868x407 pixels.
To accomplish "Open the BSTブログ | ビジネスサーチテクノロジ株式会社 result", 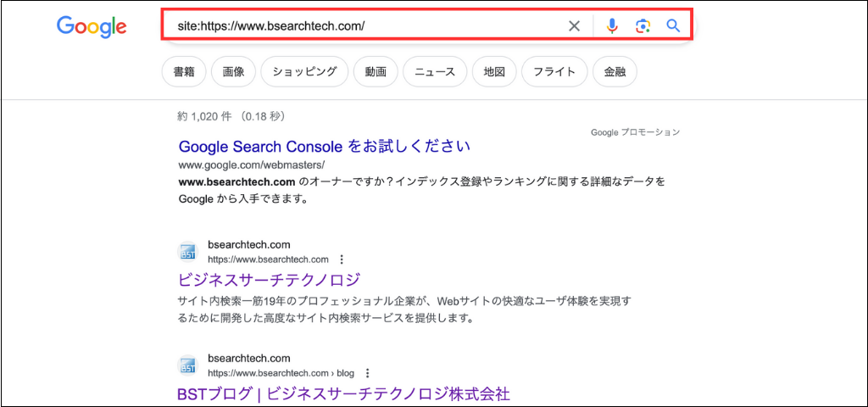I will pyautogui.click(x=343, y=393).
